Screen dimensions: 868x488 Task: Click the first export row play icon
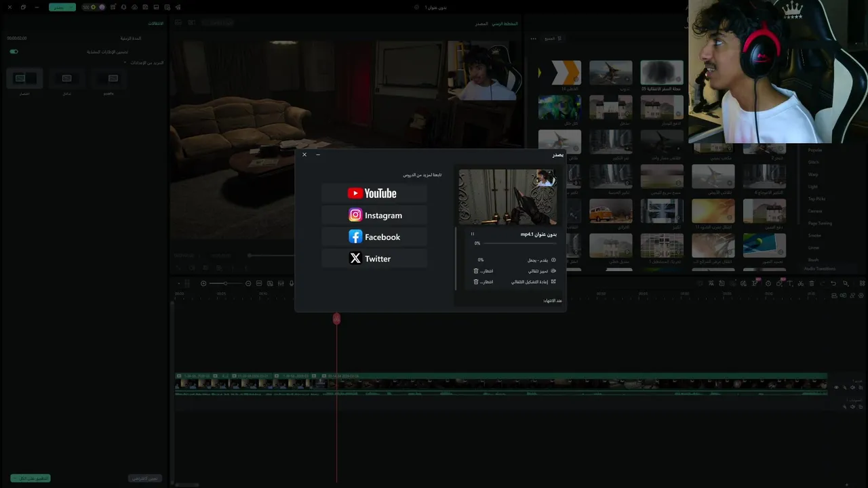(553, 260)
